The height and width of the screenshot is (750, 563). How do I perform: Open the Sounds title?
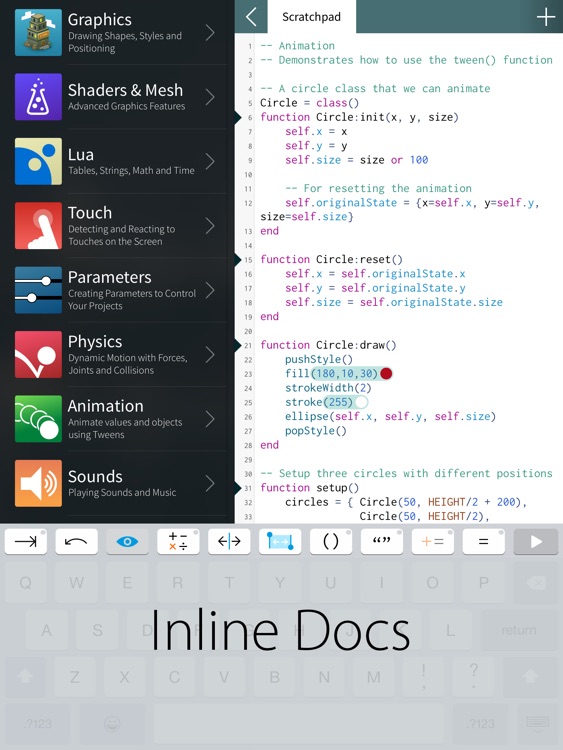coord(95,476)
